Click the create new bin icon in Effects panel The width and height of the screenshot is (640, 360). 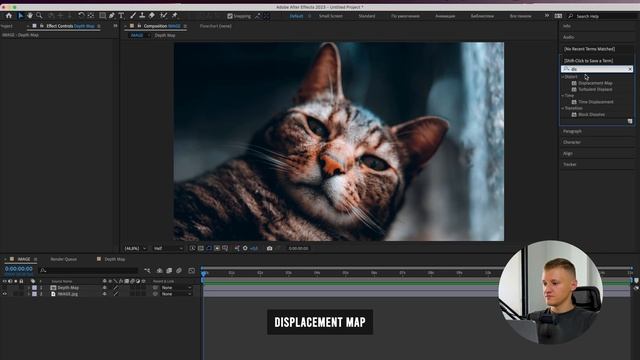630,121
